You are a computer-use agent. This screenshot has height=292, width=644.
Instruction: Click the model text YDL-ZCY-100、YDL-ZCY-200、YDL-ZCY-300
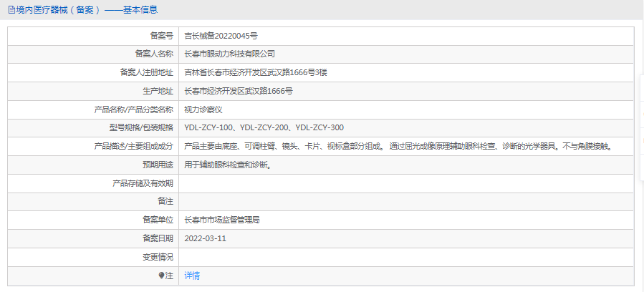(264, 127)
